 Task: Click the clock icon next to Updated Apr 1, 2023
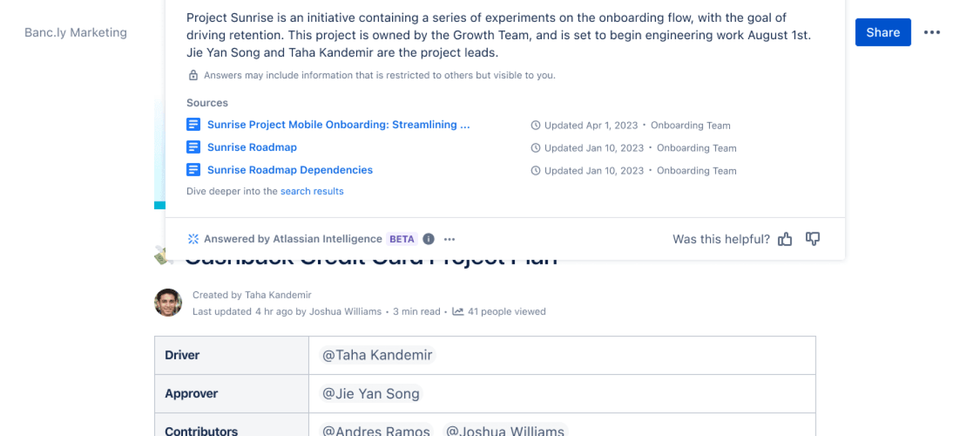[535, 125]
